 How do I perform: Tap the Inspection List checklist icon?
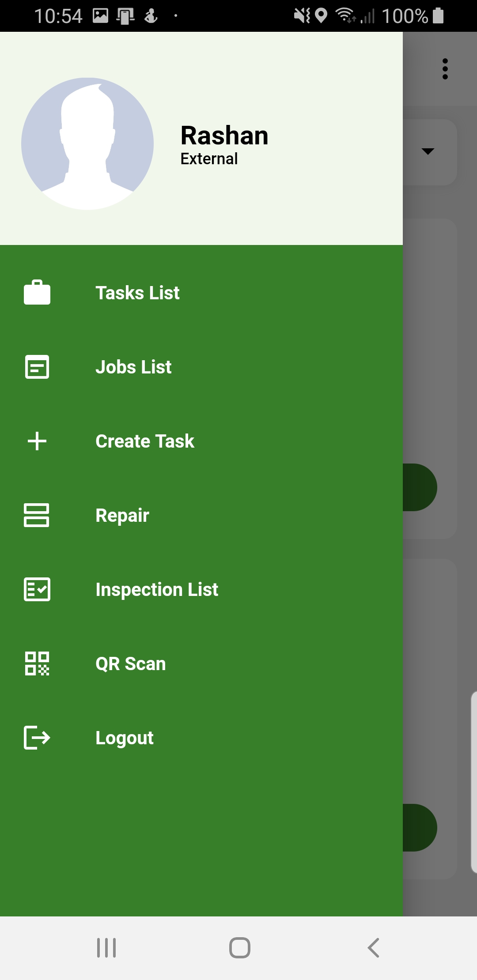click(x=37, y=589)
